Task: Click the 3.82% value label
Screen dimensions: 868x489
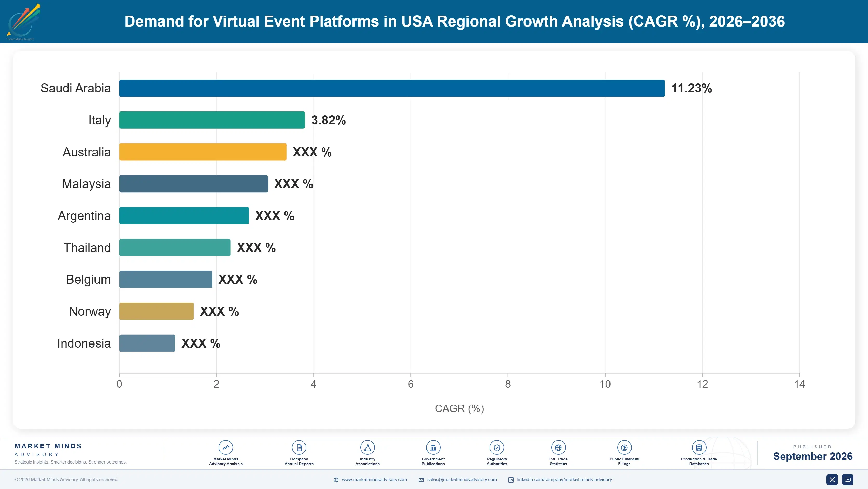Action: (329, 120)
